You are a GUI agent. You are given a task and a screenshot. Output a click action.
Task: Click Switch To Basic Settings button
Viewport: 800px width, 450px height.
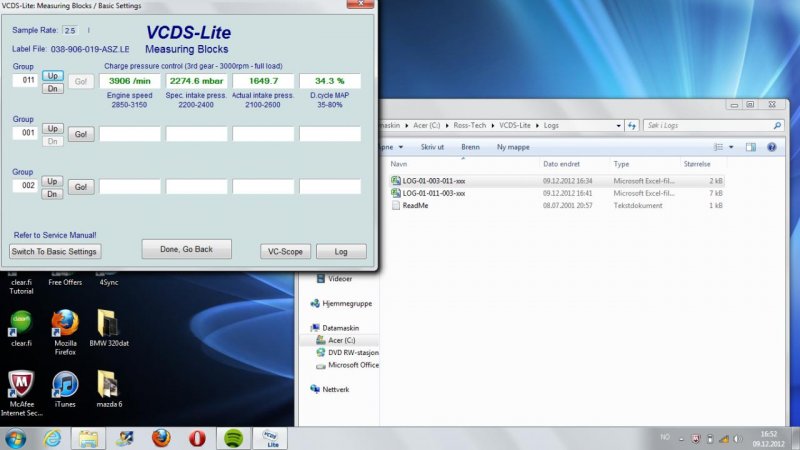click(55, 252)
